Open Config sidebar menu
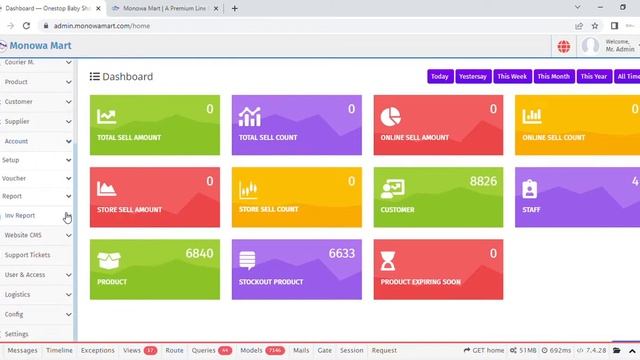 click(x=37, y=314)
